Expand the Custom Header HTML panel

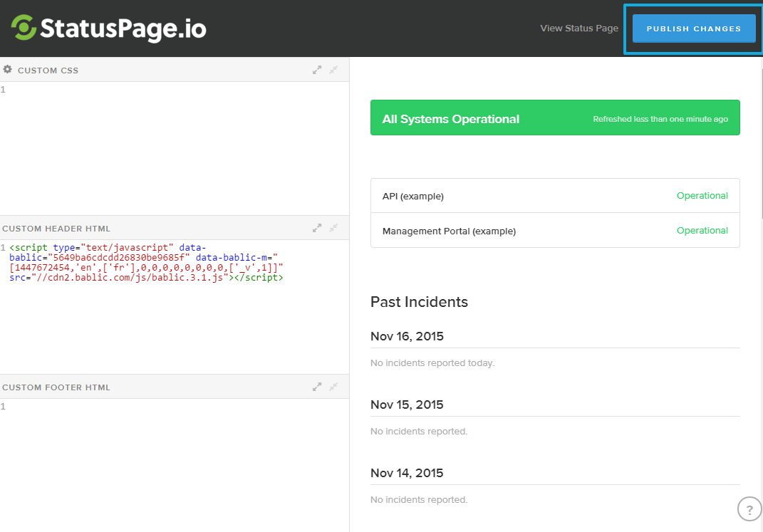pyautogui.click(x=317, y=229)
